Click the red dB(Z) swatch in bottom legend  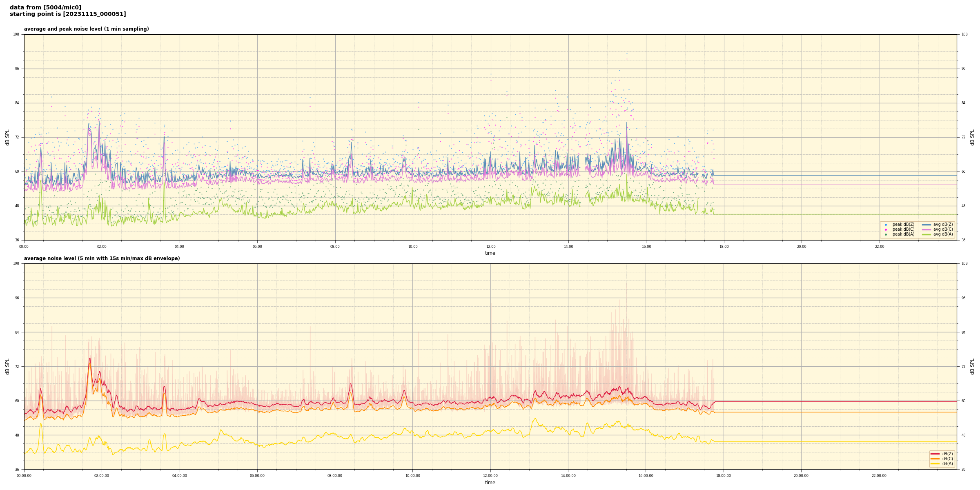coord(935,454)
